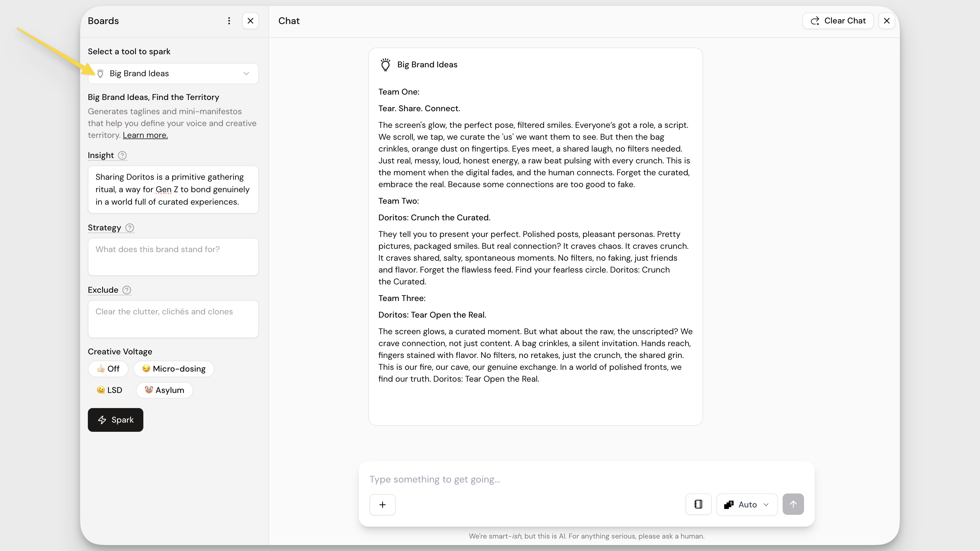The image size is (980, 551).
Task: Click the Strategy help question mark icon
Action: 130,228
